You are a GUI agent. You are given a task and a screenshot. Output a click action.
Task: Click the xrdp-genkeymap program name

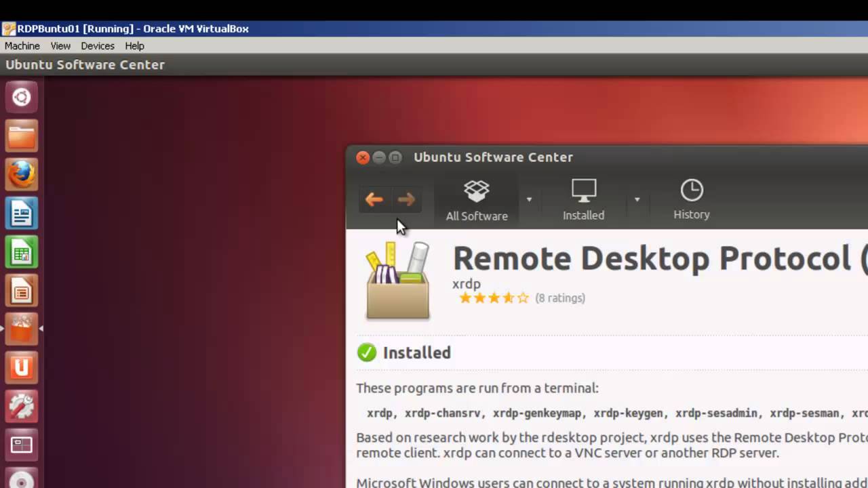coord(537,413)
